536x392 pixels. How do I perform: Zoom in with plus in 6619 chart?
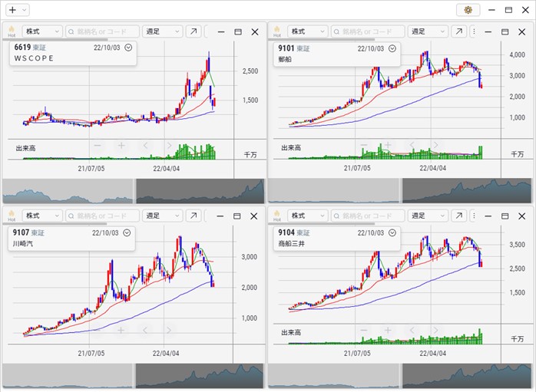tap(121, 146)
